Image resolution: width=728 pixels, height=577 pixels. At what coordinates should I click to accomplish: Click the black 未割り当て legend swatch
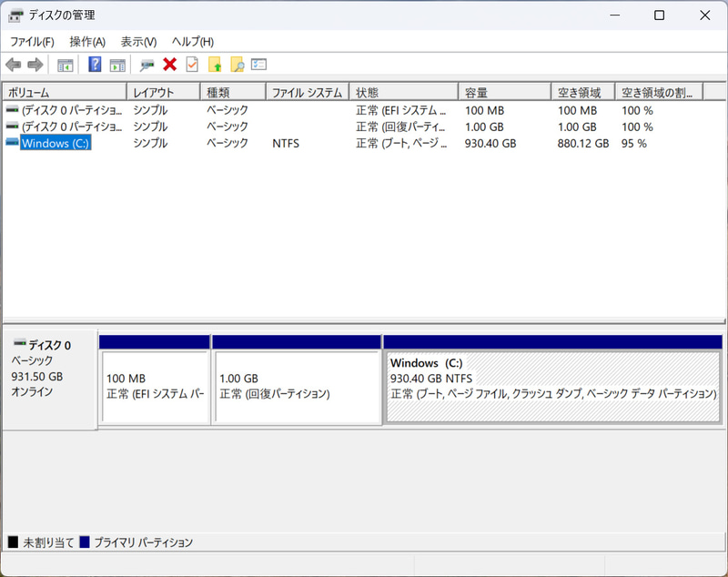(x=13, y=542)
